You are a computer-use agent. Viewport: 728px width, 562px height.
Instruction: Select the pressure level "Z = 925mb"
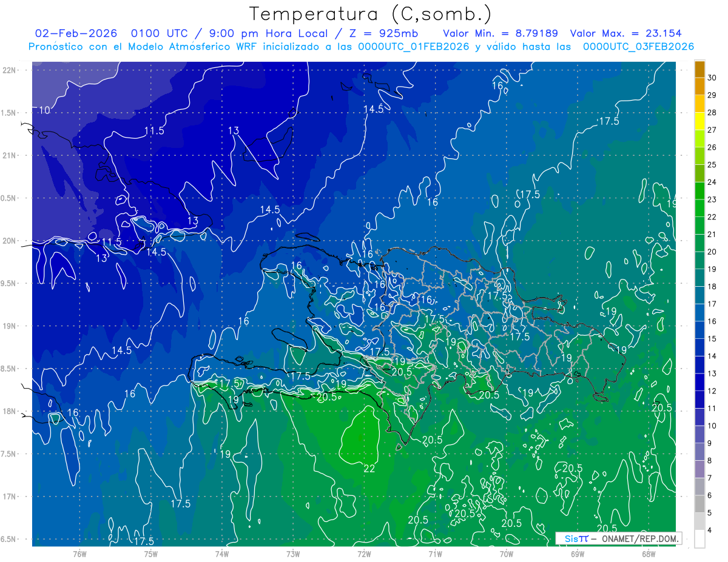tap(383, 33)
